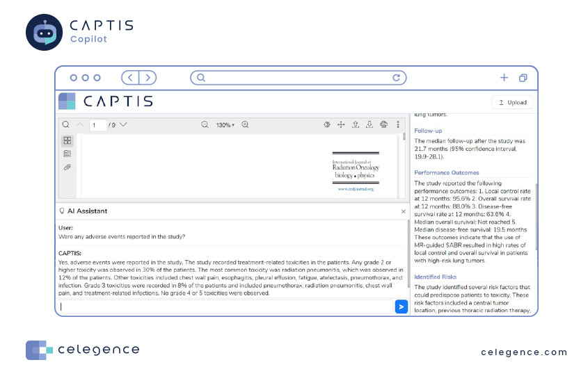Viewport: 588px width, 376px height.
Task: Click the address bar search magnifier icon
Action: 201,78
